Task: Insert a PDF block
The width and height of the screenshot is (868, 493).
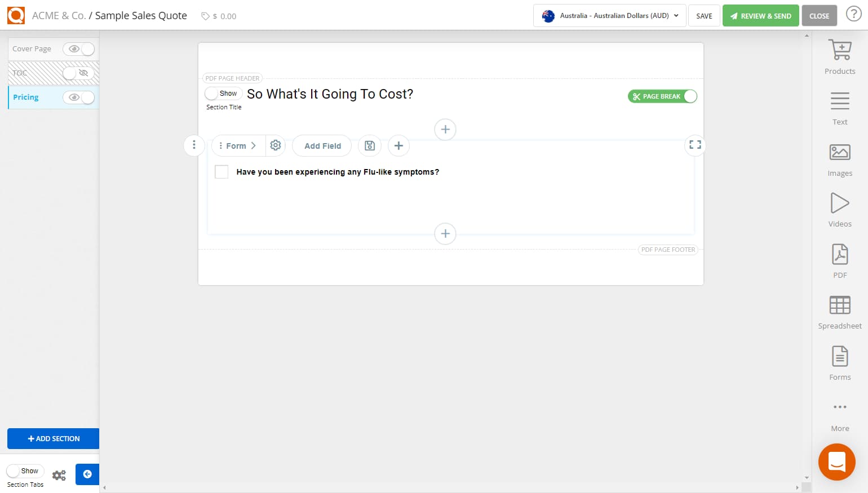Action: click(x=840, y=259)
